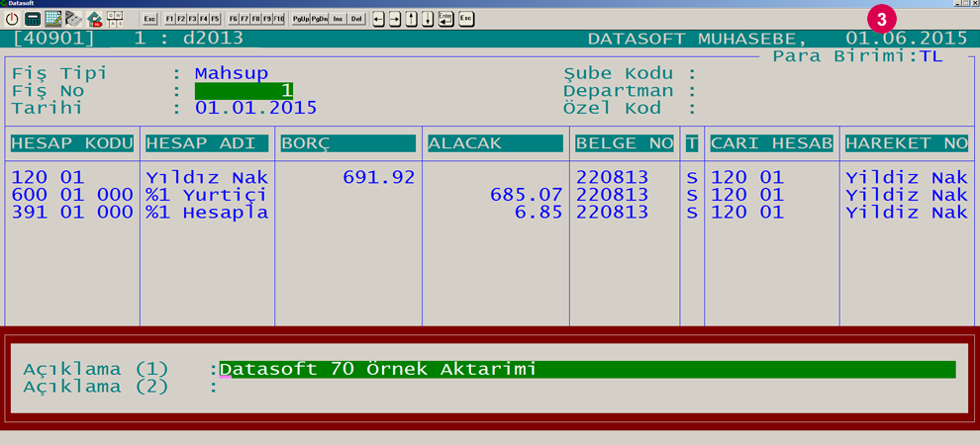
Task: Click the Tarihi value 01.01.2015
Action: click(256, 109)
